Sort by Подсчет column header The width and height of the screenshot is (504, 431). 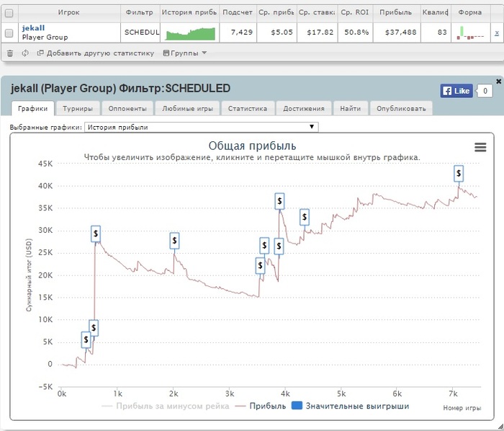238,12
